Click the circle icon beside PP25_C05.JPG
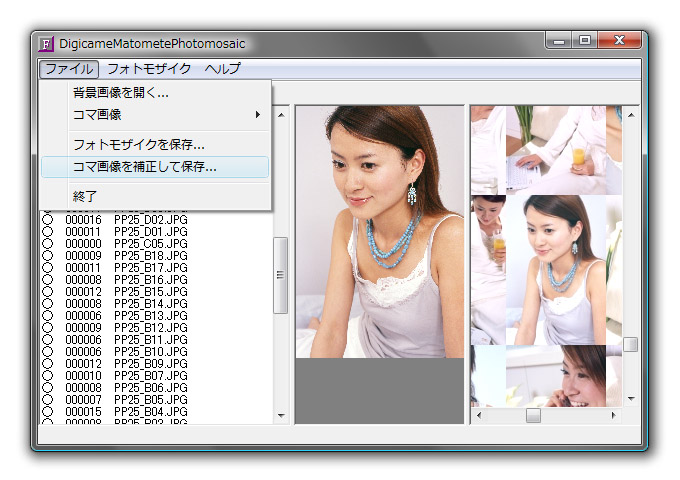680x480 pixels. click(x=48, y=244)
